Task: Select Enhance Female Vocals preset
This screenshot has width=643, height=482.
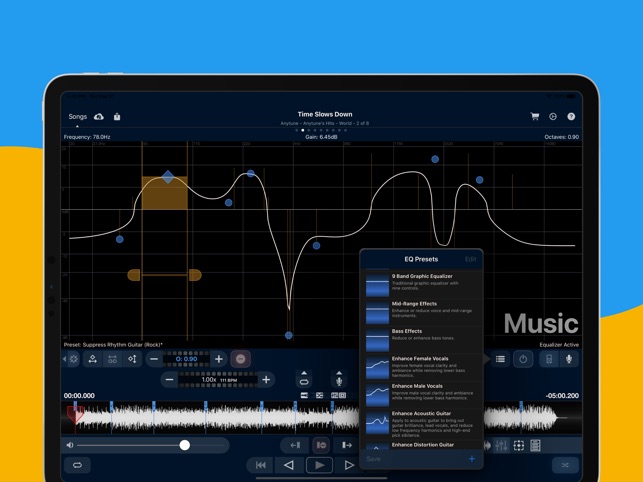Action: pos(422,367)
